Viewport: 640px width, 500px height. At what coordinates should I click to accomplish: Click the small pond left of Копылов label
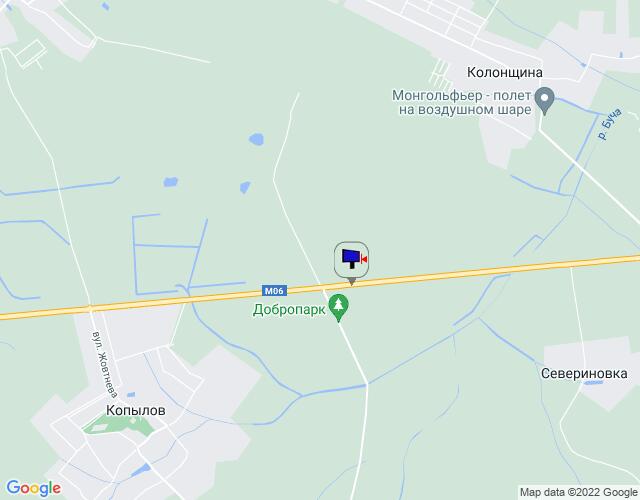point(131,395)
